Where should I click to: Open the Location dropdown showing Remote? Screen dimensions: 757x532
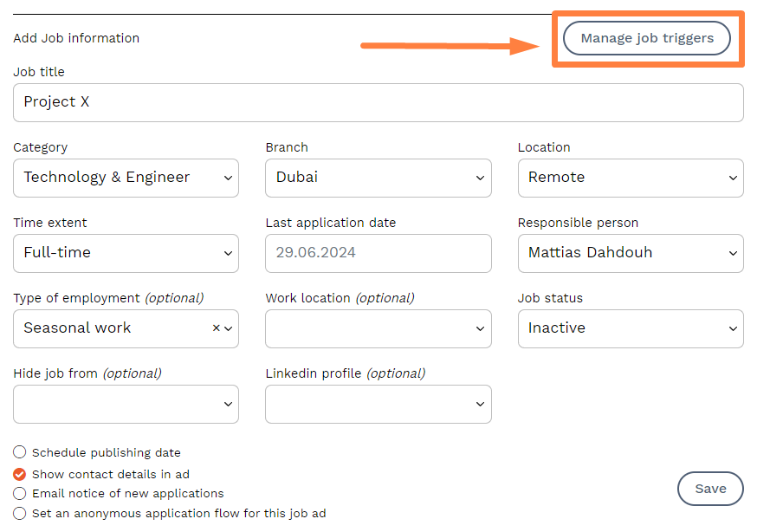coord(630,178)
